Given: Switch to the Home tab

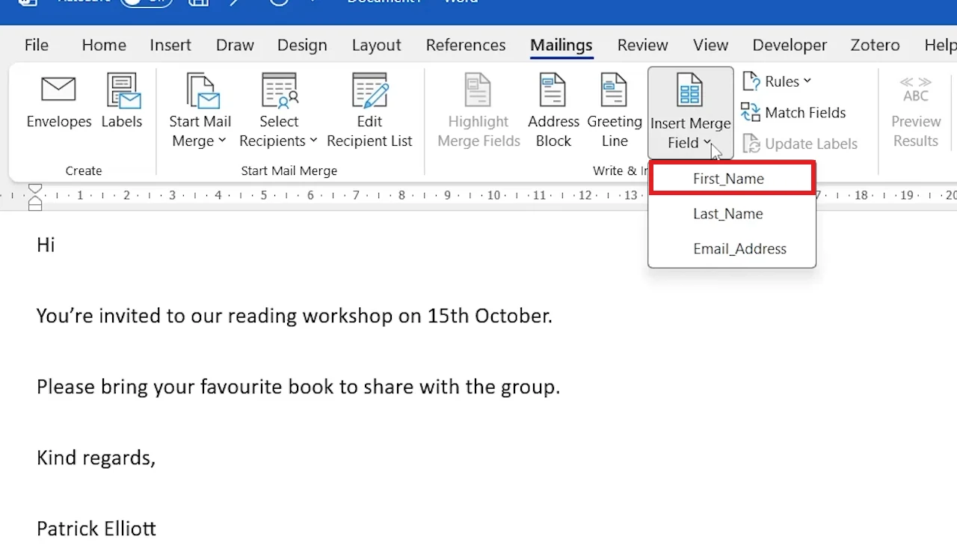Looking at the screenshot, I should click(x=104, y=45).
